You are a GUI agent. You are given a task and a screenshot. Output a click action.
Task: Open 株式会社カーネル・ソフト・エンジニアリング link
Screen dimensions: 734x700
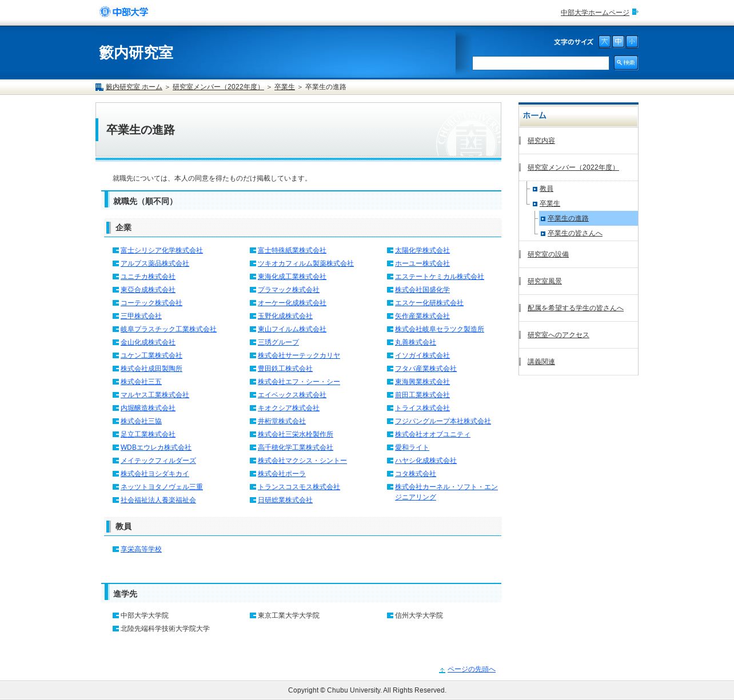(x=446, y=492)
